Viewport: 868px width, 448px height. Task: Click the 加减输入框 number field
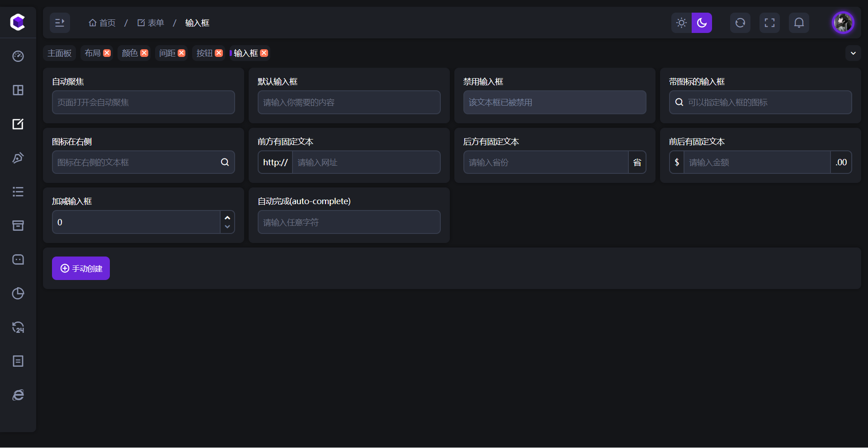pos(136,222)
